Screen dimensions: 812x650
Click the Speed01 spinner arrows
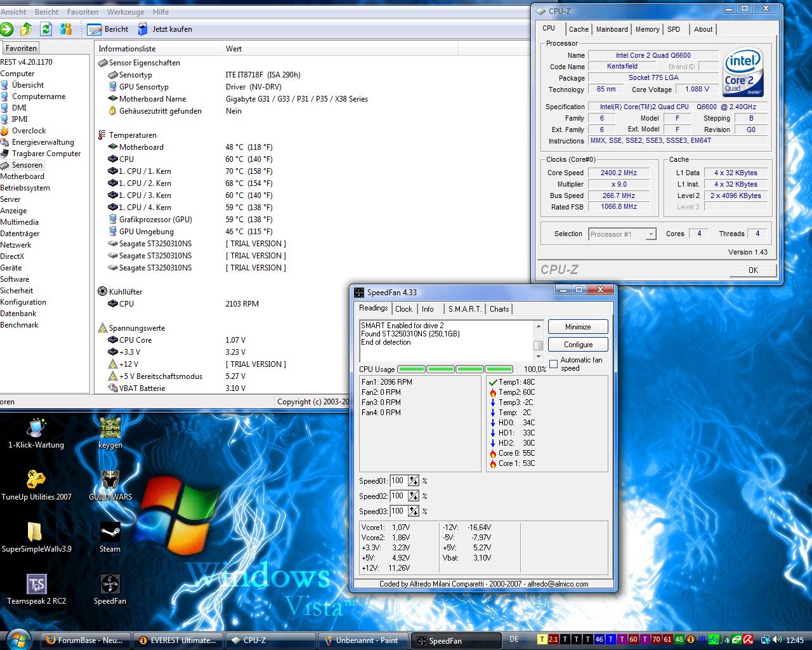[414, 481]
